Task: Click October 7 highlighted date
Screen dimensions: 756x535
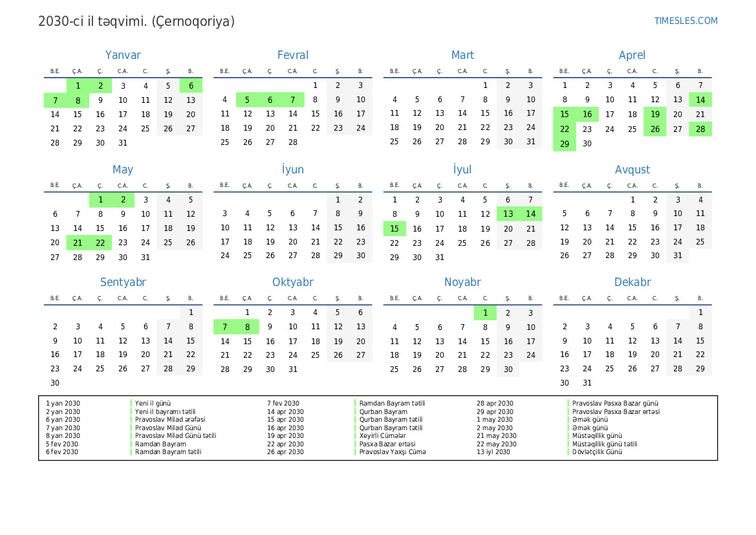Action: (225, 327)
